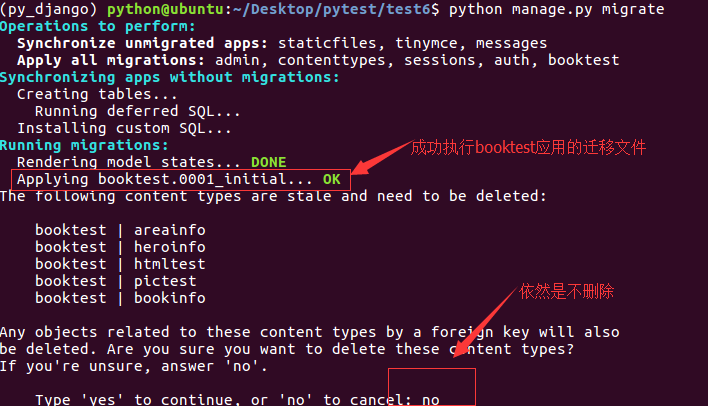Click the 'booktest | bookinfo' entry
The width and height of the screenshot is (708, 406).
120,298
